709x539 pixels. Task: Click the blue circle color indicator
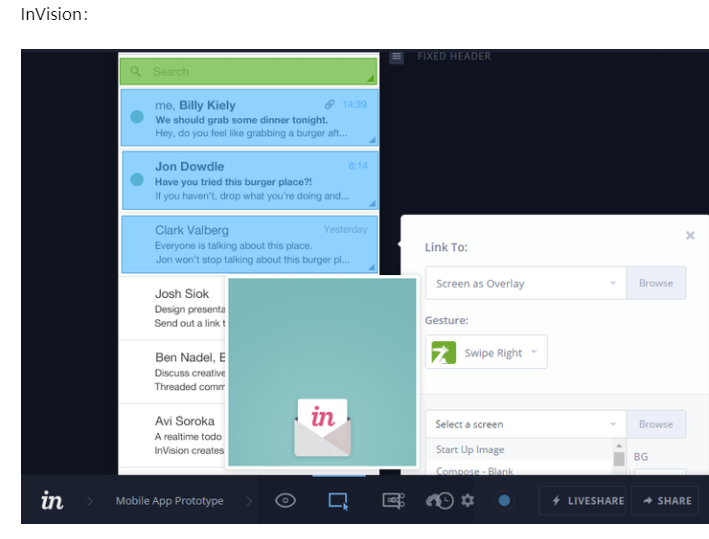[x=504, y=501]
